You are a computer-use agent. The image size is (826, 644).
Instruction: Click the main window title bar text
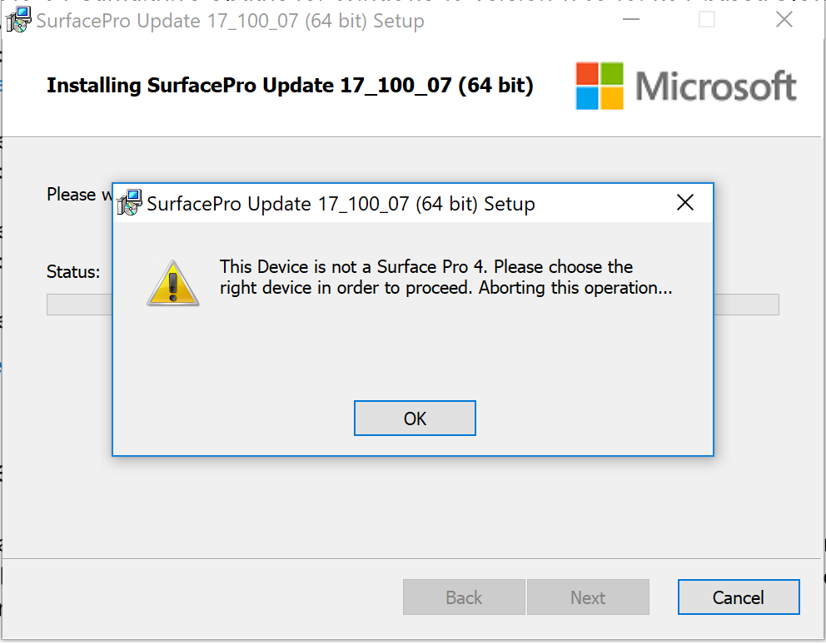(230, 21)
